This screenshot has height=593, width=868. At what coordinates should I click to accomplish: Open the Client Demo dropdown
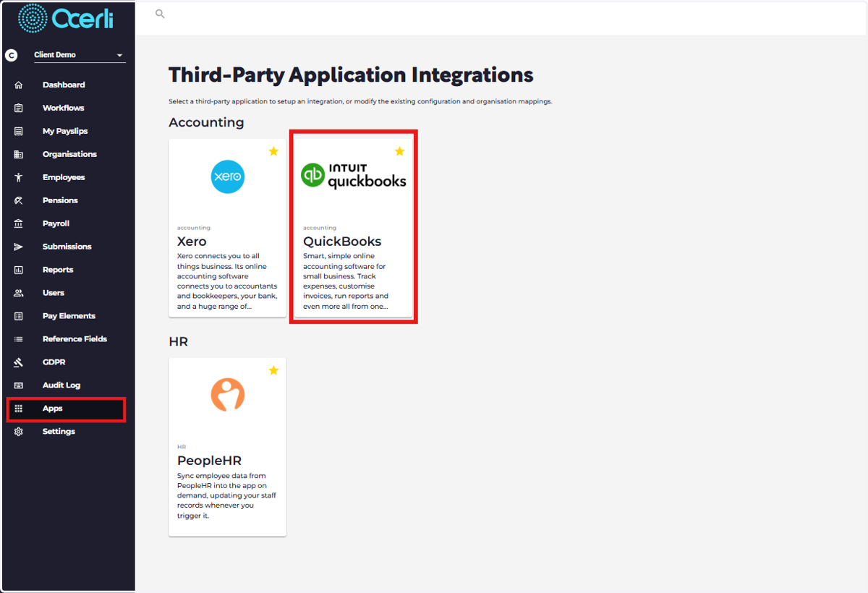80,55
